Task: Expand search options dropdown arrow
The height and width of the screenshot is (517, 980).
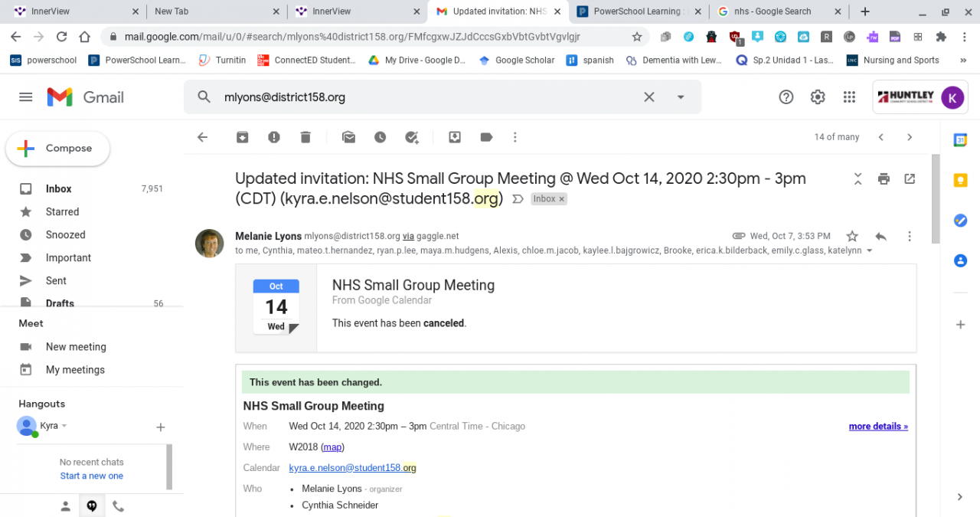Action: click(x=681, y=97)
